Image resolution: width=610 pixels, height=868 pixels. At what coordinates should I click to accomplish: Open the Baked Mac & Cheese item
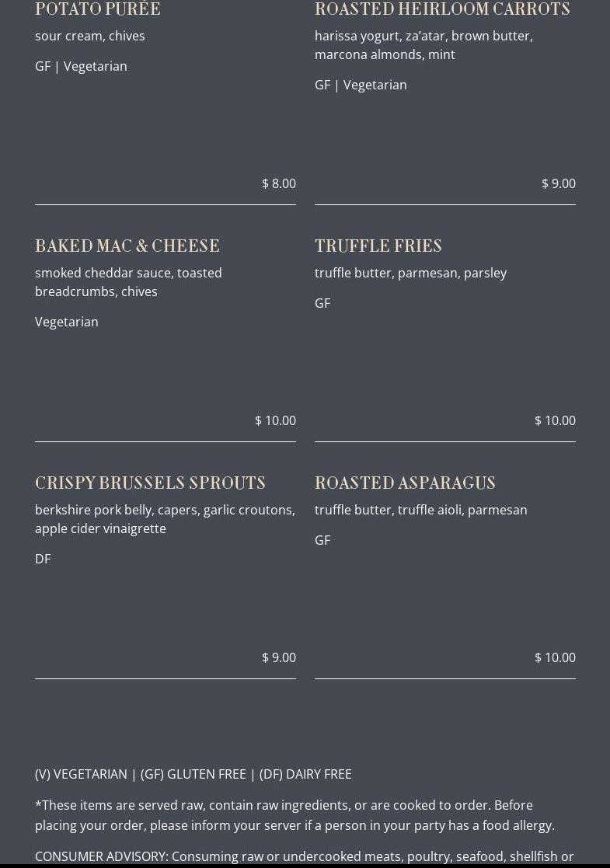pyautogui.click(x=127, y=246)
